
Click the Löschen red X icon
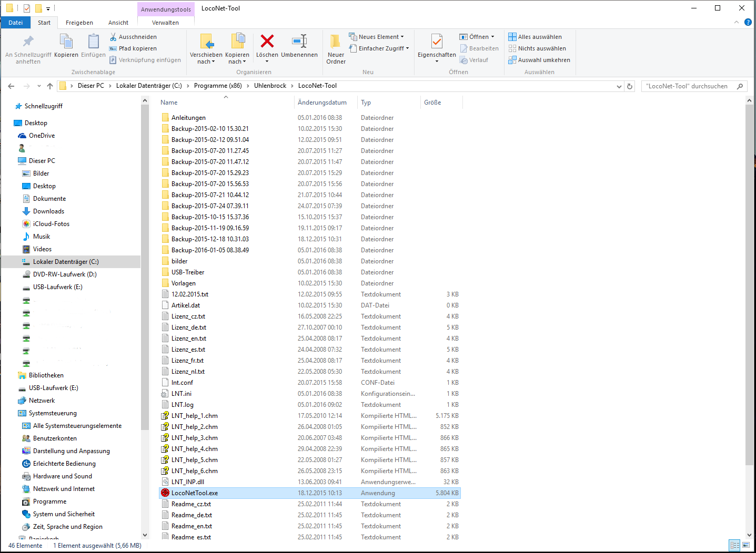[x=267, y=41]
